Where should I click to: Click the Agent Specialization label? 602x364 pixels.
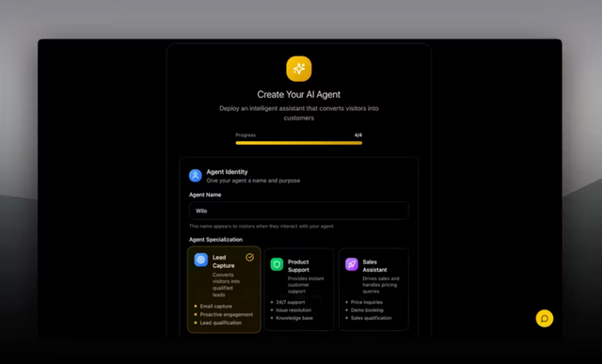click(x=215, y=240)
